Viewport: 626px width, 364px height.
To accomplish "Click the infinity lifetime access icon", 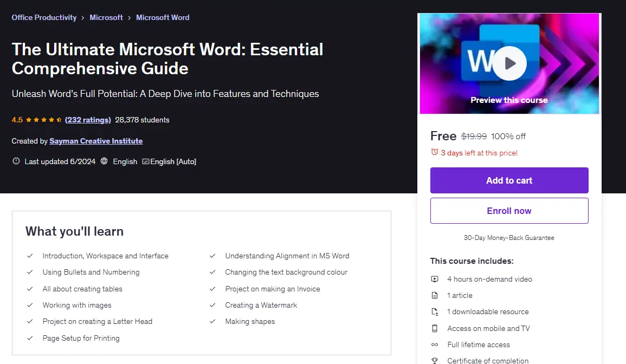I will [x=435, y=345].
